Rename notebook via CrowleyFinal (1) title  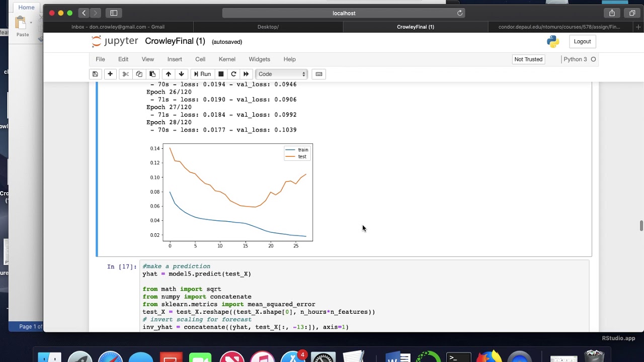point(175,41)
